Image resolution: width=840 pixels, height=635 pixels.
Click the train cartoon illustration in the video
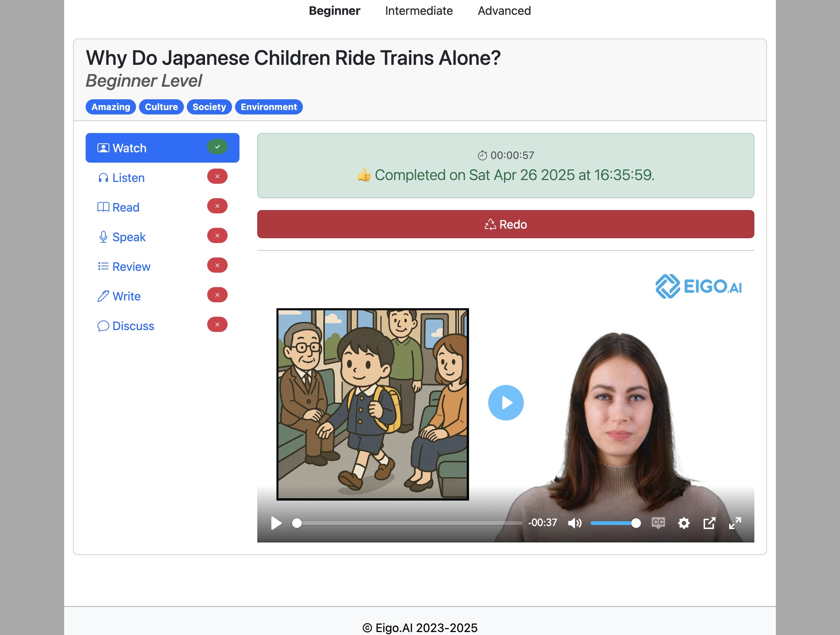pos(373,404)
